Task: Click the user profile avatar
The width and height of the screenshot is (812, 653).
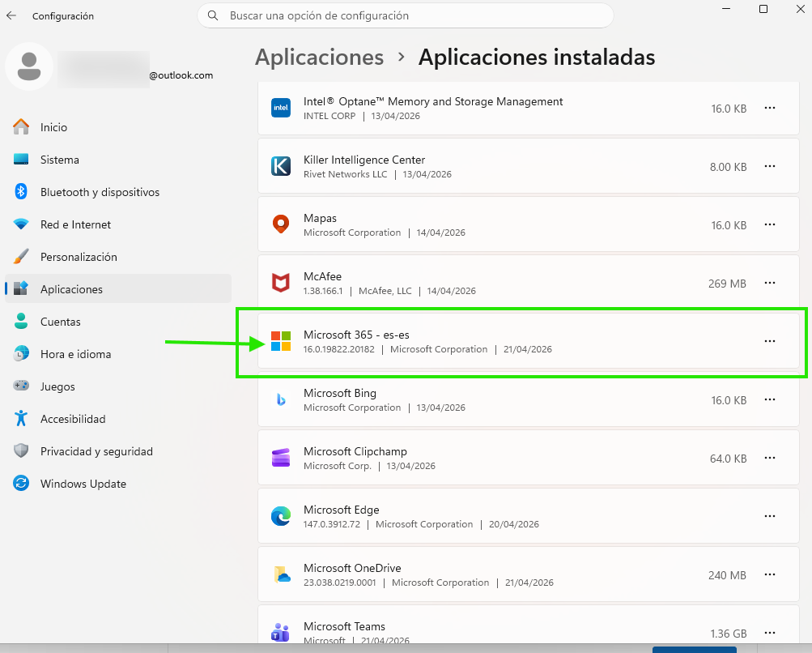Action: click(x=29, y=66)
